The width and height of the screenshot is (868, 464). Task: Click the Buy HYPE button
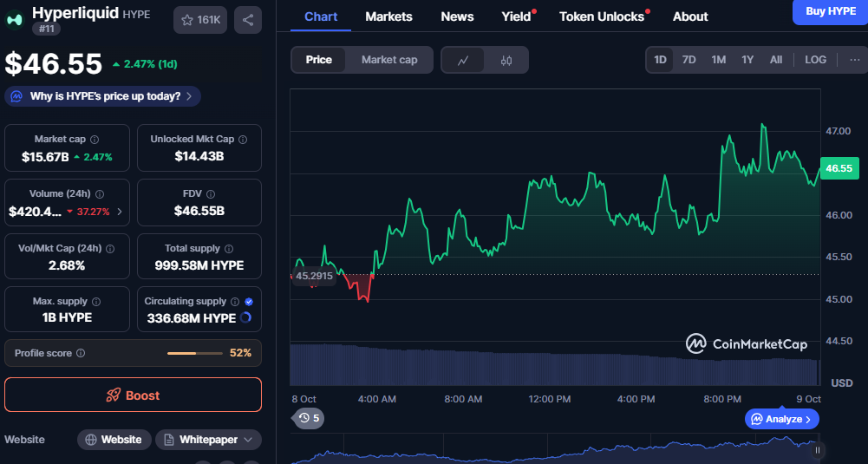coord(830,11)
